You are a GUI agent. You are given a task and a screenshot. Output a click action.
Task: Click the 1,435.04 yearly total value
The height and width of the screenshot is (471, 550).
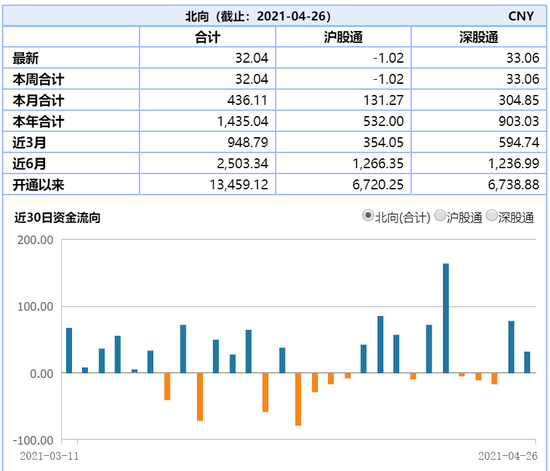(x=242, y=121)
